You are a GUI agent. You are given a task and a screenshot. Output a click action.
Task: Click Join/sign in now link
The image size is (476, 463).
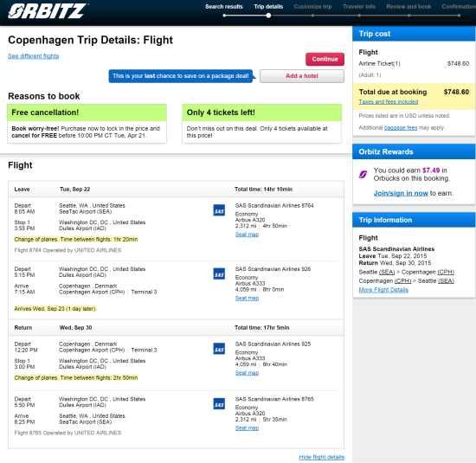click(401, 193)
